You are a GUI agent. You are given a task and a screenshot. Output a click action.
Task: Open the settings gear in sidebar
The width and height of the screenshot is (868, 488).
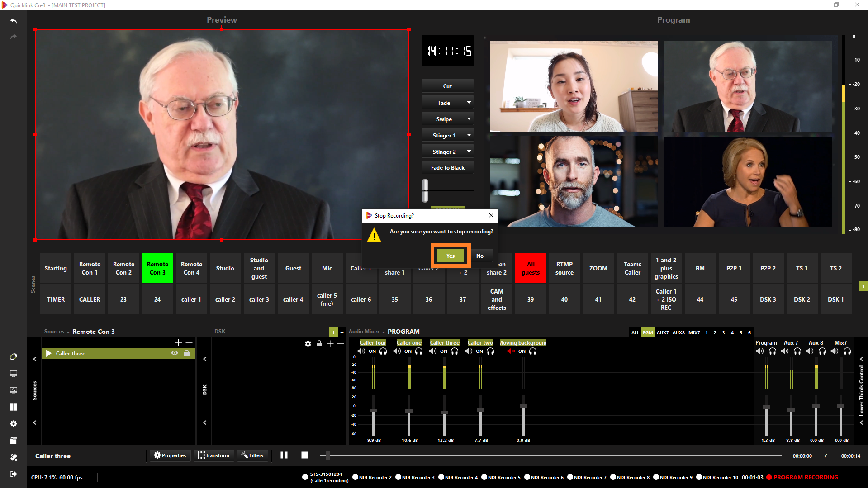pyautogui.click(x=14, y=424)
